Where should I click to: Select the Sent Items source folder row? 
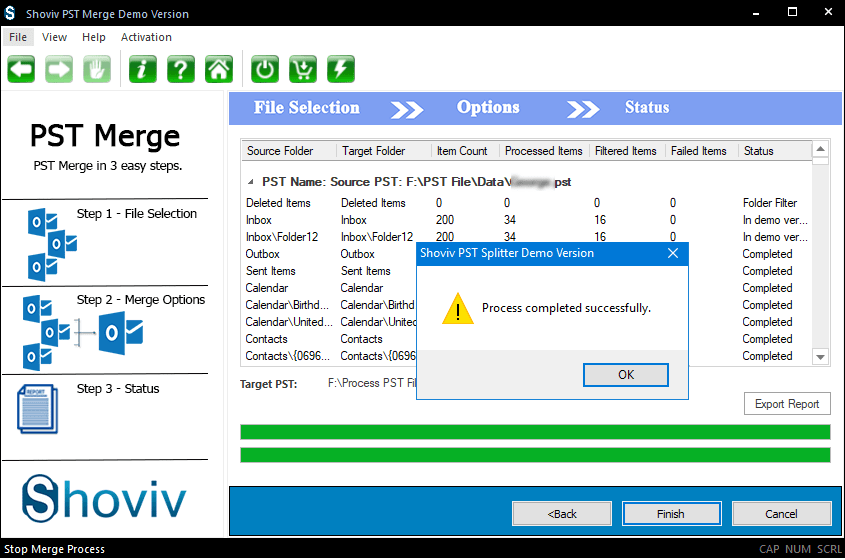click(271, 271)
